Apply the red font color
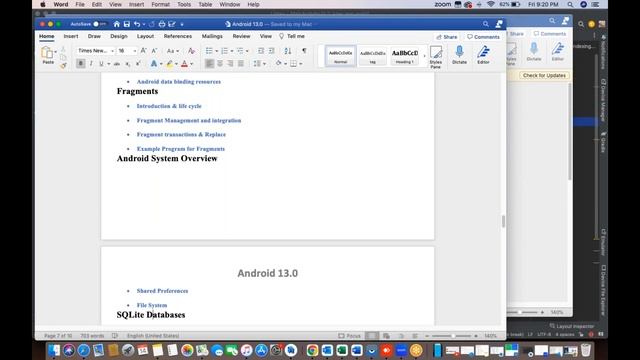The width and height of the screenshot is (640, 360). [184, 64]
